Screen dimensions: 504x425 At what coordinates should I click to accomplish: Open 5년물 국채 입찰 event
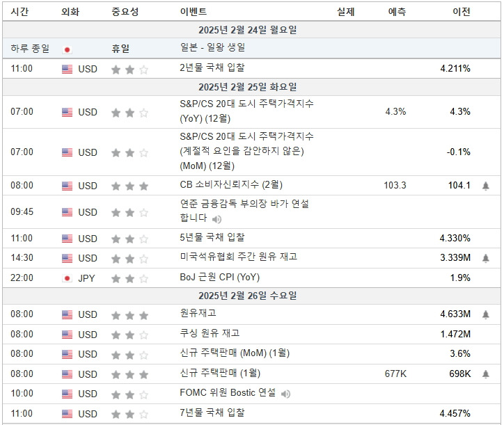[212, 237]
